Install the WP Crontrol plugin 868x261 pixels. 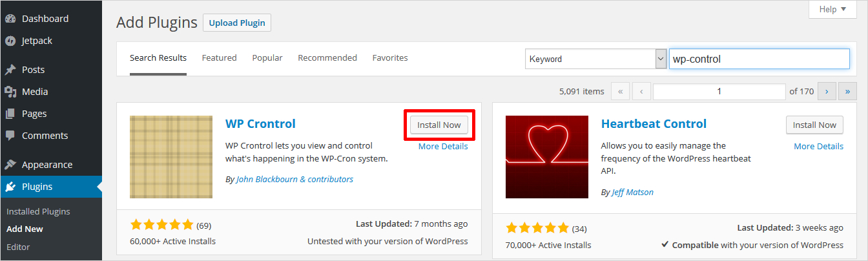(439, 125)
